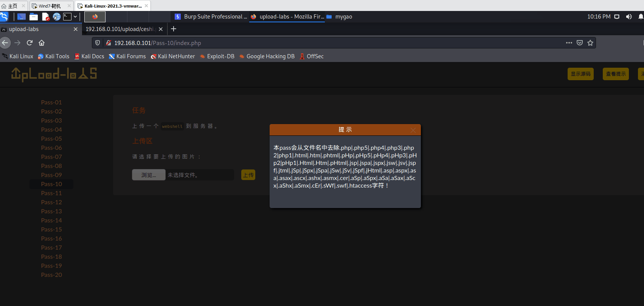Click the browser forward arrow

pyautogui.click(x=17, y=43)
